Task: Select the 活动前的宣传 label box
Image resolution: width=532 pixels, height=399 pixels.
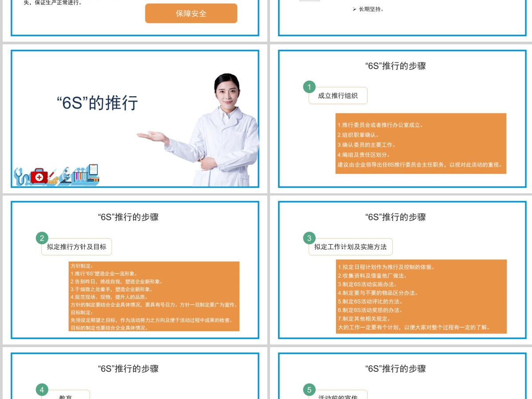Action: click(338, 395)
